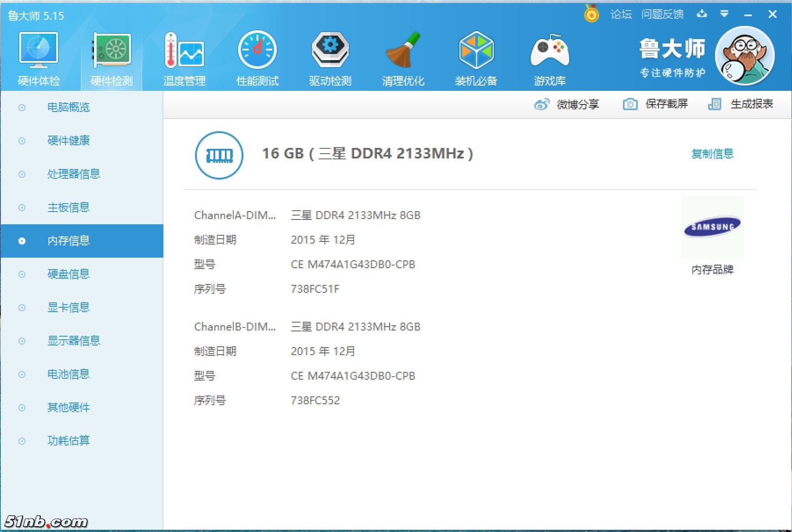This screenshot has width=792, height=532.
Task: Open the 论坛 forum link
Action: tap(621, 14)
